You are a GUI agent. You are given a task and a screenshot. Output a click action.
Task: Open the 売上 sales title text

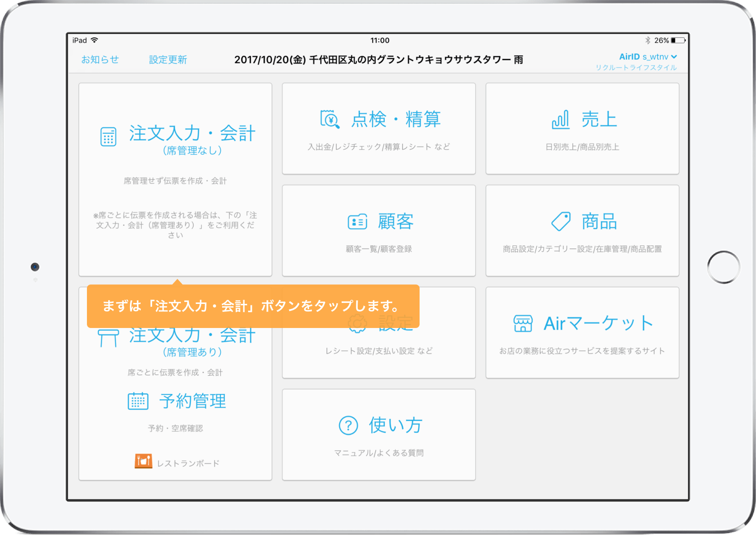[x=599, y=120]
